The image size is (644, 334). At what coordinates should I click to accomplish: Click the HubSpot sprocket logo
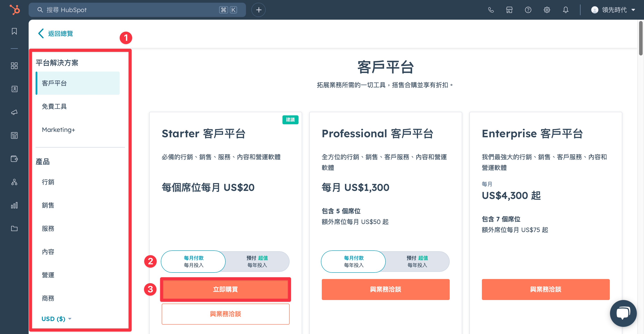(x=15, y=10)
